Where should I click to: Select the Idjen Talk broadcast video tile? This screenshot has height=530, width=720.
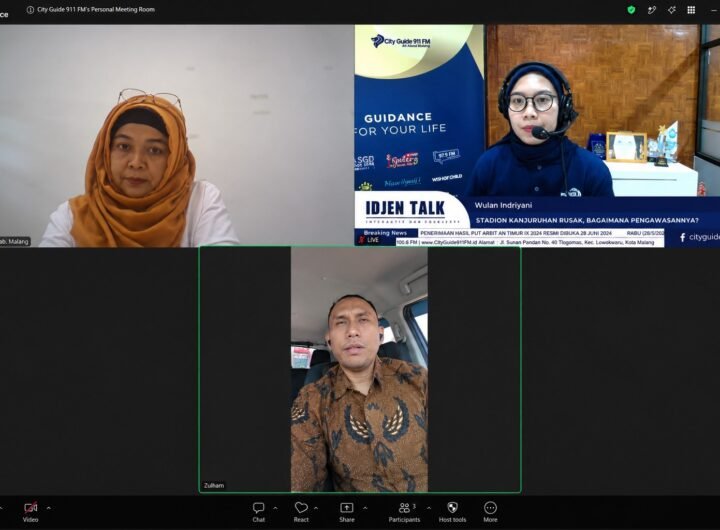pyautogui.click(x=537, y=136)
